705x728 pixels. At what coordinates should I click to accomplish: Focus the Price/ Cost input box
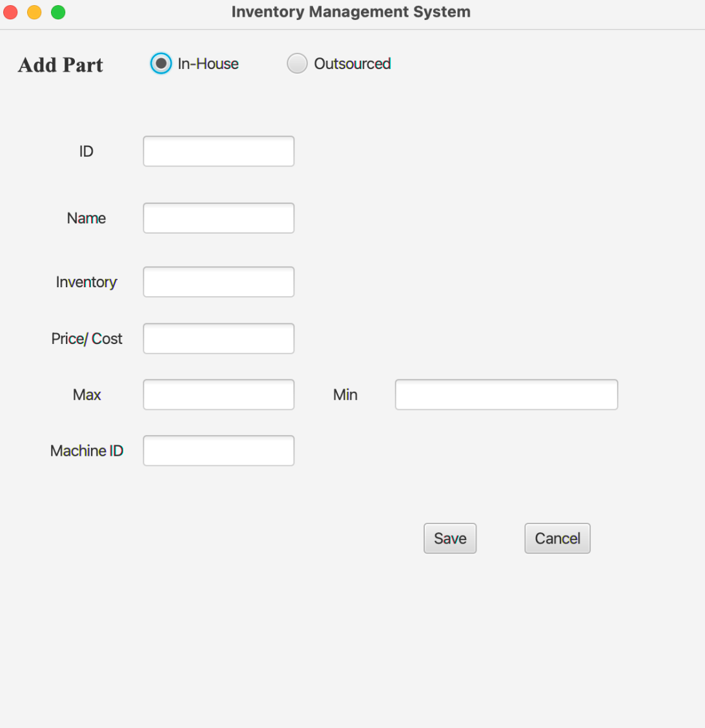[x=219, y=338]
